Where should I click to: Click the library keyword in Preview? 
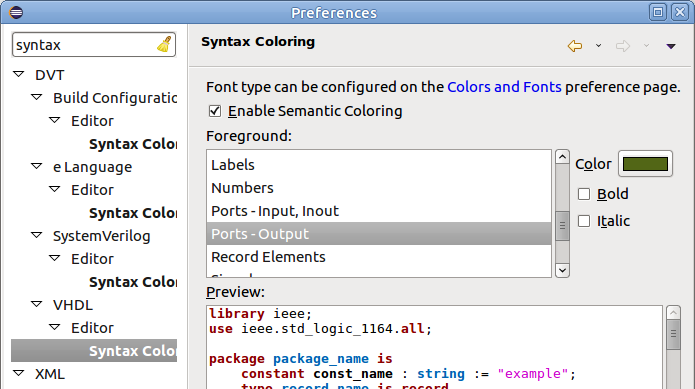[x=237, y=314]
